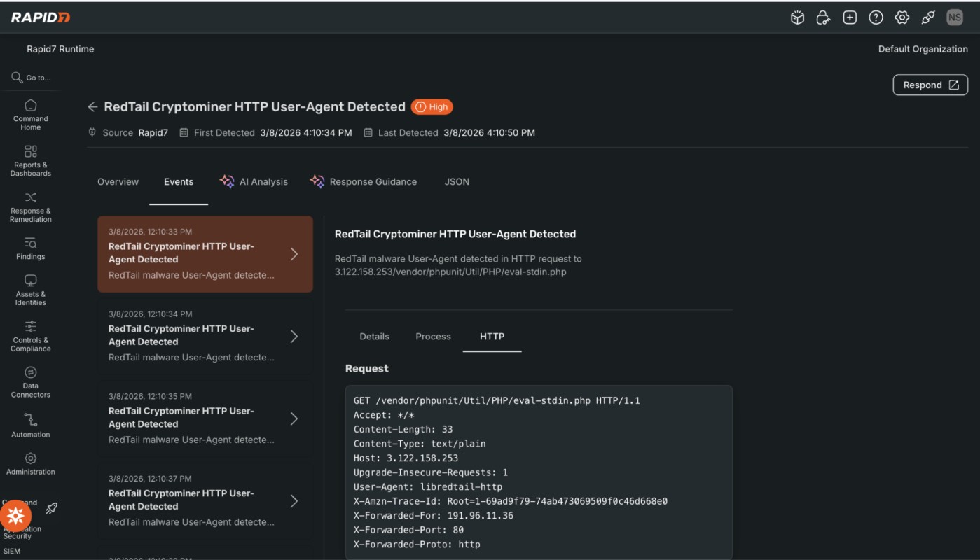
Task: Open the Administration section
Action: 30,463
